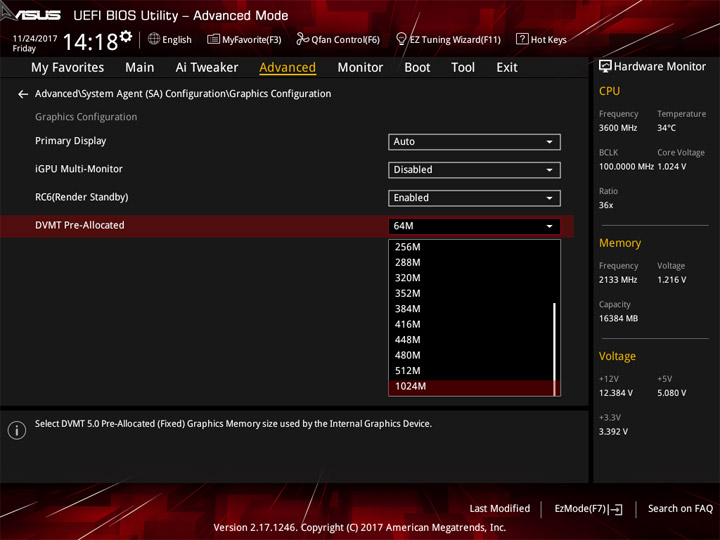Image resolution: width=720 pixels, height=540 pixels.
Task: Click the memory capacity 16384 MB
Action: [x=618, y=319]
